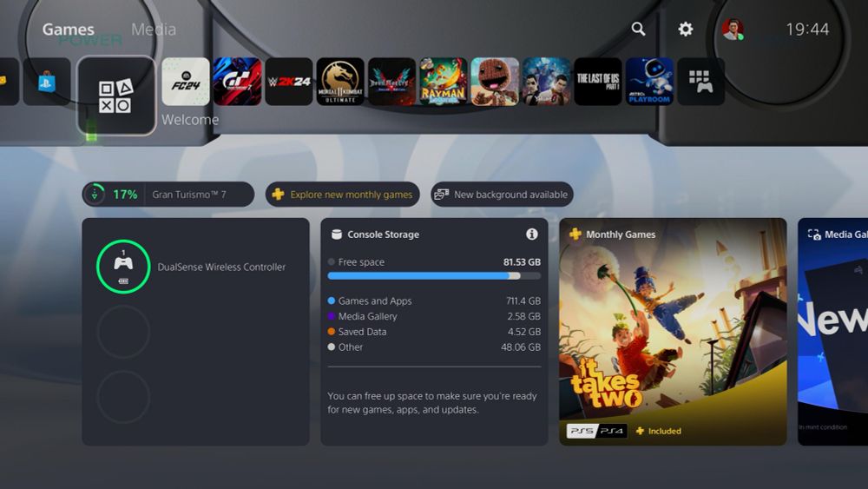This screenshot has height=489, width=868.
Task: Switch to the Media tab
Action: 154,30
